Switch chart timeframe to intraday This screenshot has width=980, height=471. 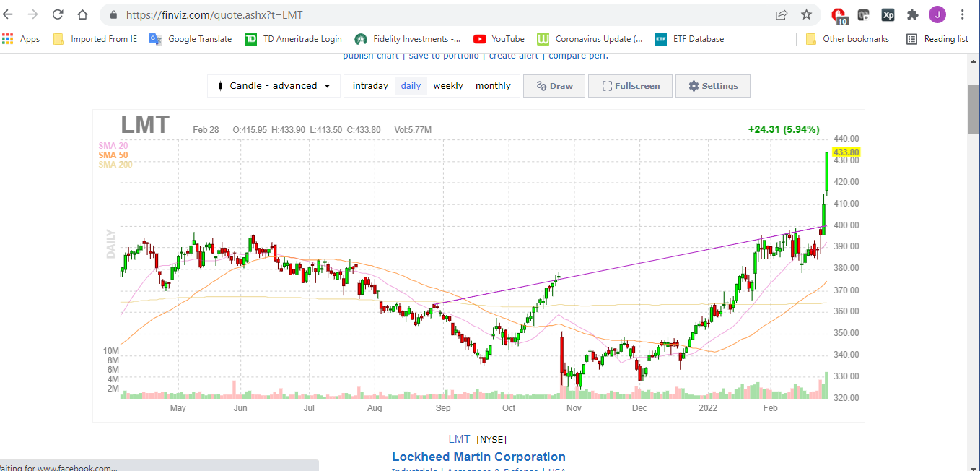[370, 86]
